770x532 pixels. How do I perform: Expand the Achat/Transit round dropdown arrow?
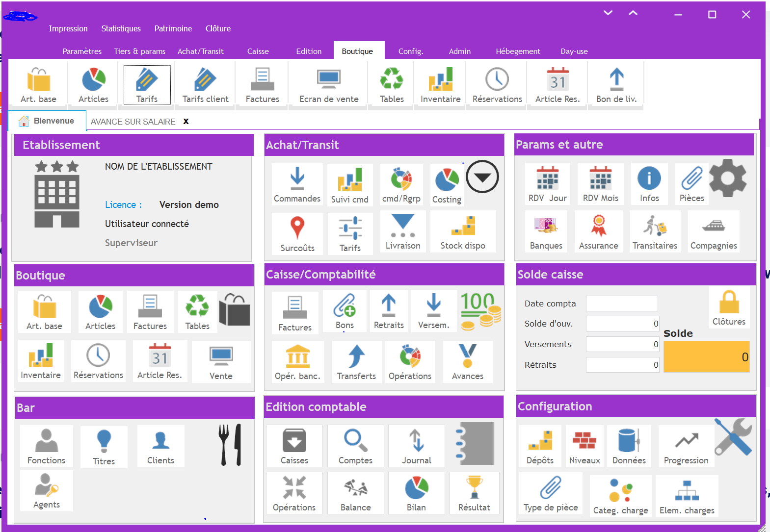click(x=482, y=177)
